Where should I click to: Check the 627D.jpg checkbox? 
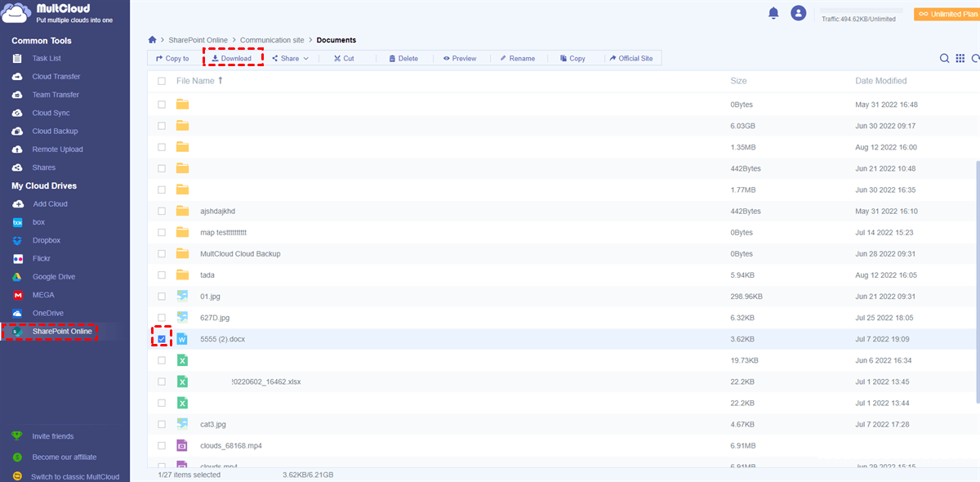(x=162, y=318)
